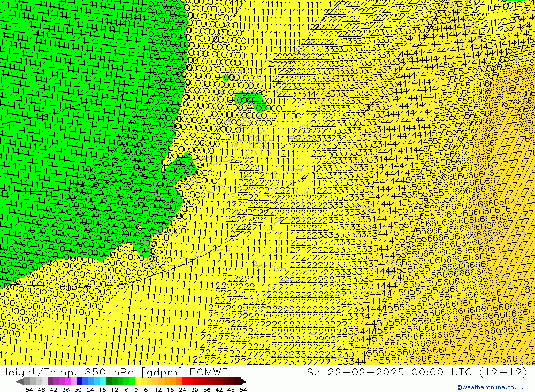Open the weatheronline.co.uk copyright link

coord(490,387)
